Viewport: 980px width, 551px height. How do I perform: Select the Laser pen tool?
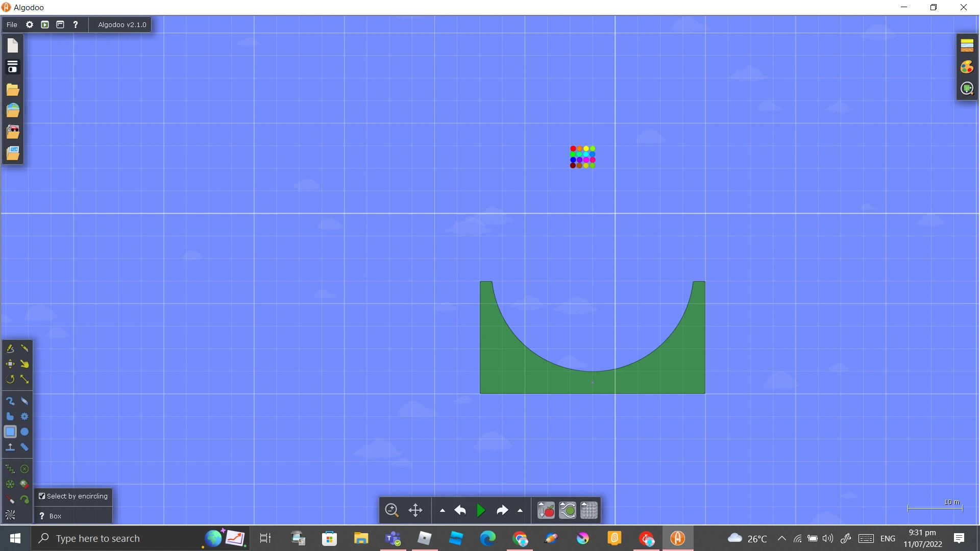pos(10,499)
